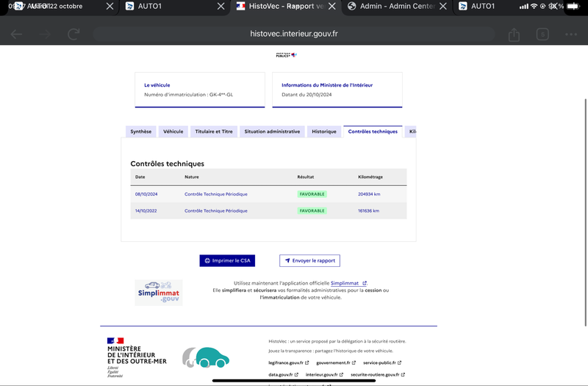Image resolution: width=588 pixels, height=386 pixels.
Task: Go back with the browser back arrow
Action: [16, 35]
